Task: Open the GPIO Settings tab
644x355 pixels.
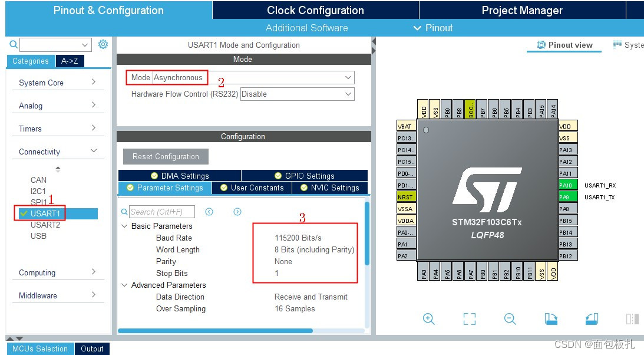Action: tap(305, 176)
